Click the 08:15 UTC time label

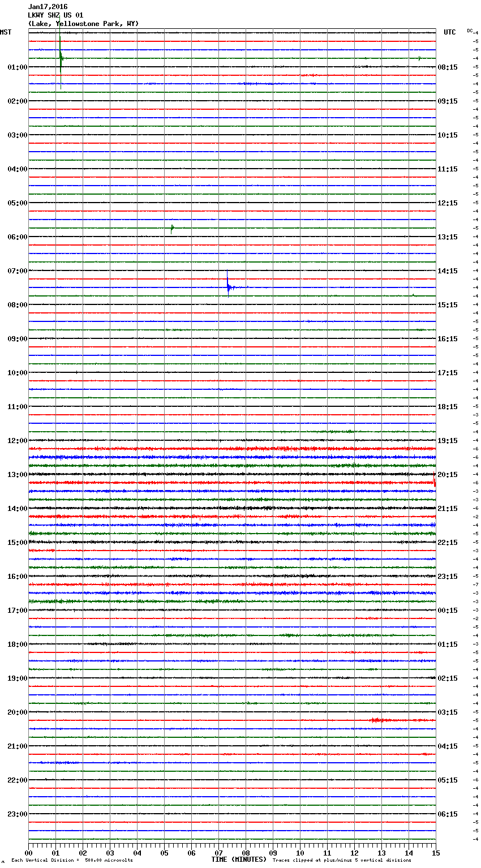point(448,67)
